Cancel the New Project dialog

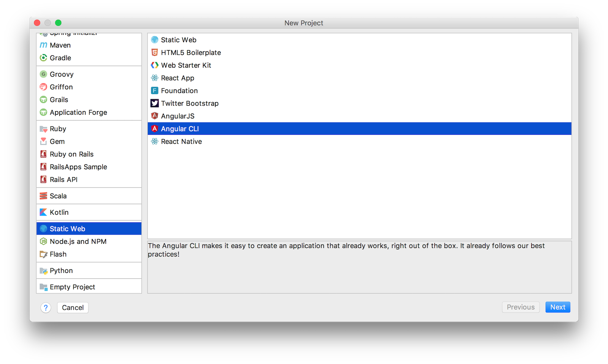click(73, 307)
